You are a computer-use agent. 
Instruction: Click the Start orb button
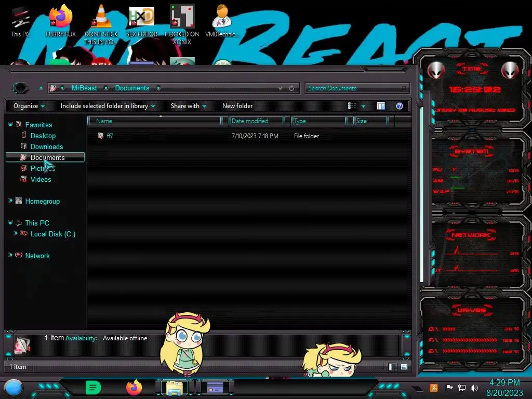[x=14, y=388]
